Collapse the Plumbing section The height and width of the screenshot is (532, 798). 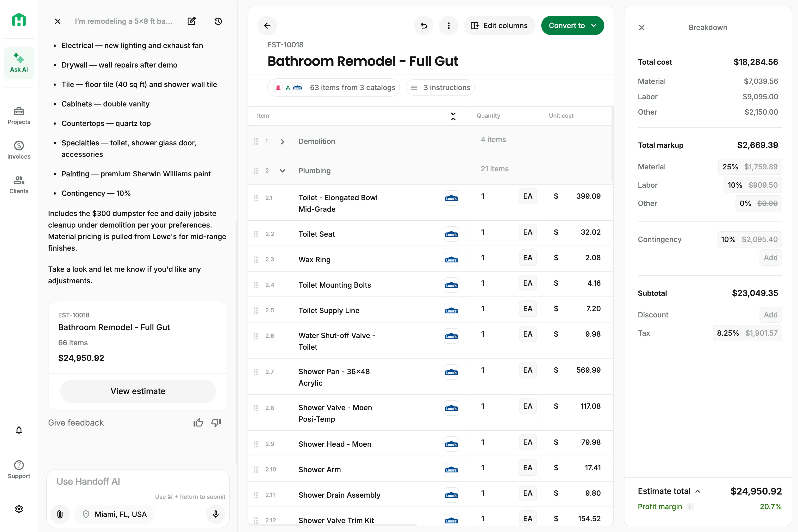pyautogui.click(x=283, y=171)
